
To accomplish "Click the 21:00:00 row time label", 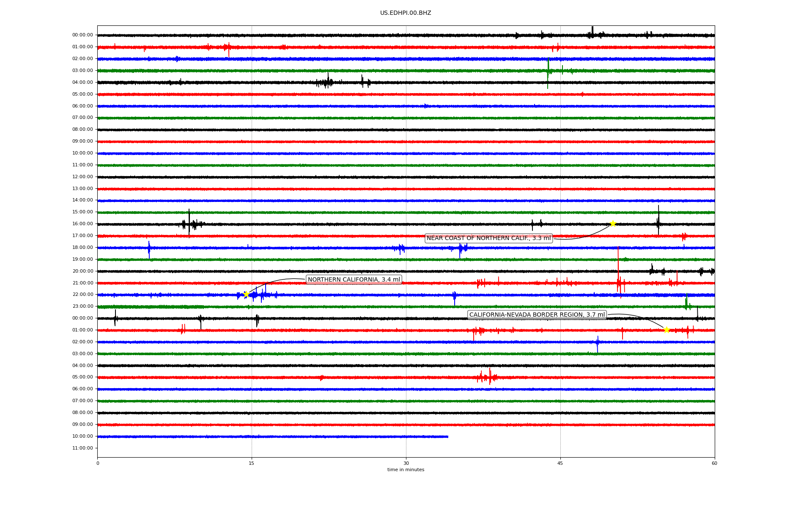I will click(82, 283).
